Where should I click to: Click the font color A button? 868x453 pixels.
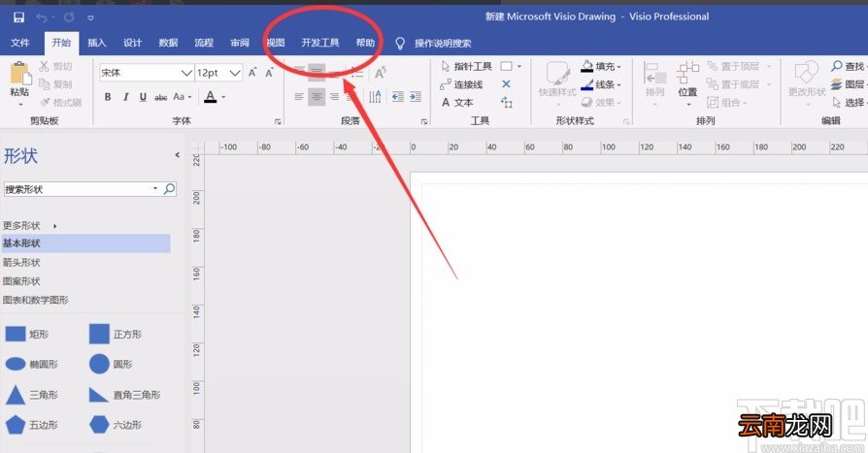(x=211, y=97)
